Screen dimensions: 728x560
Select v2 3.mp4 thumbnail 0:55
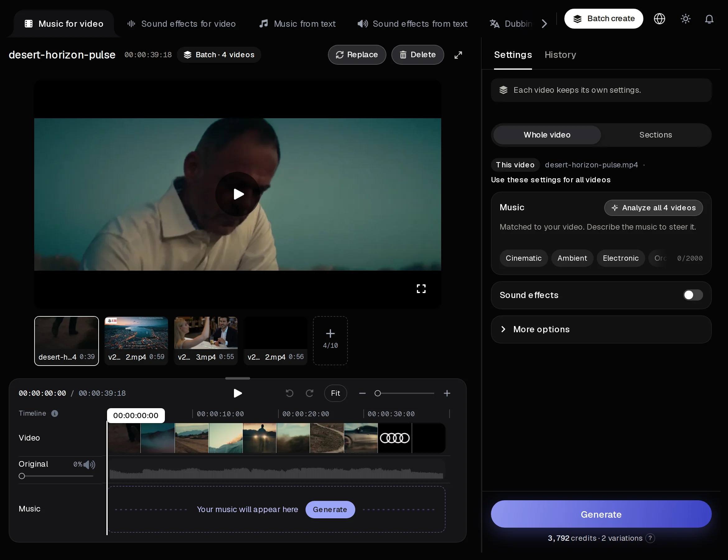click(206, 340)
